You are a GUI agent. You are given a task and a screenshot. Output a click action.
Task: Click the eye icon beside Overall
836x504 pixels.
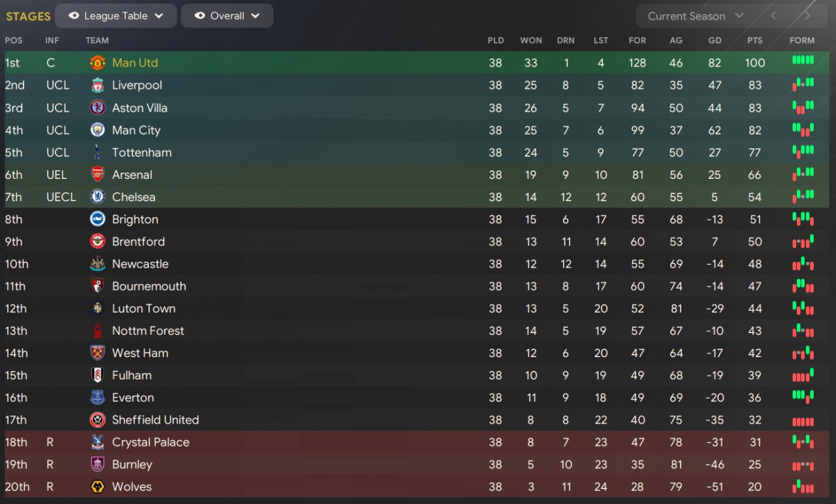click(200, 16)
